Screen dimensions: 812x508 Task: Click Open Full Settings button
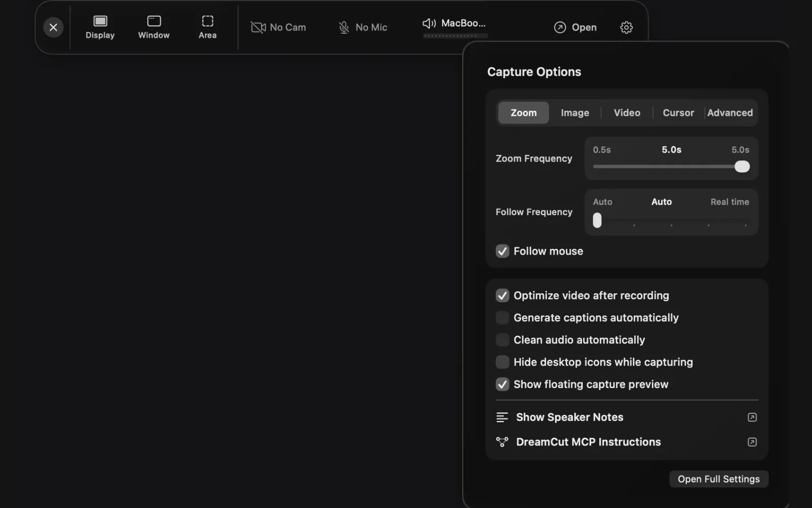pos(719,479)
